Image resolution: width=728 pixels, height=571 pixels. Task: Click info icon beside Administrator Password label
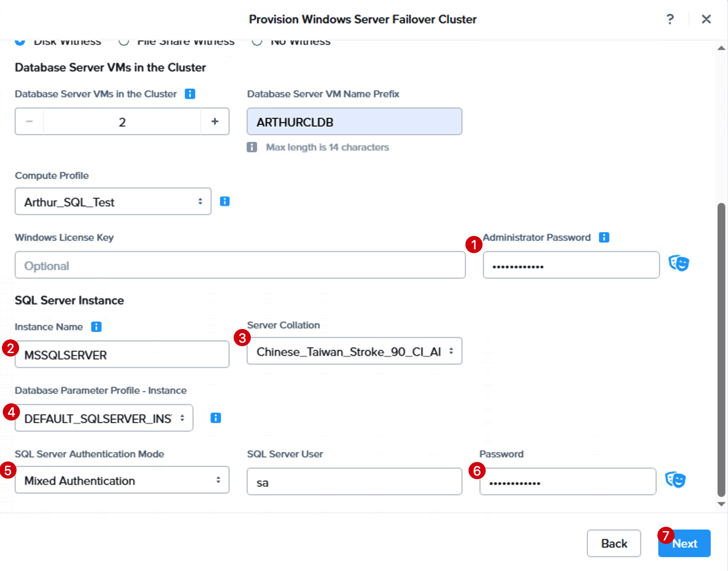[604, 237]
